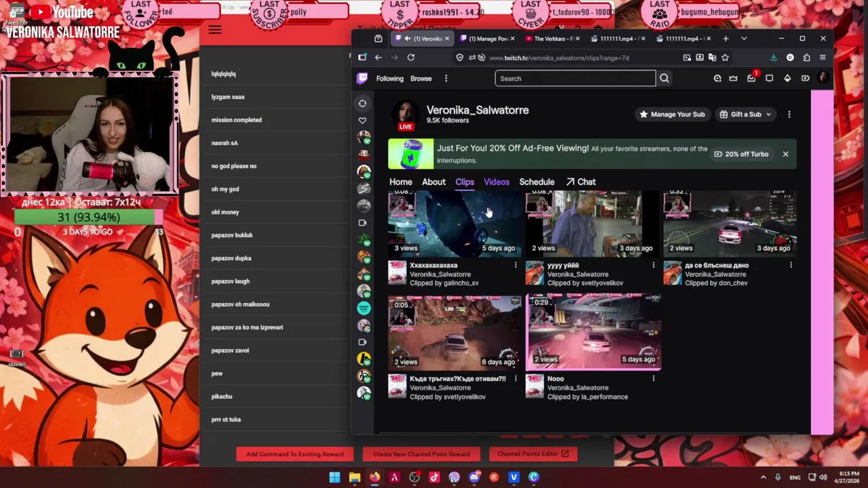Play да се блъснеш дано clip thumbnail
Screen dimensions: 868x488
[x=730, y=222]
